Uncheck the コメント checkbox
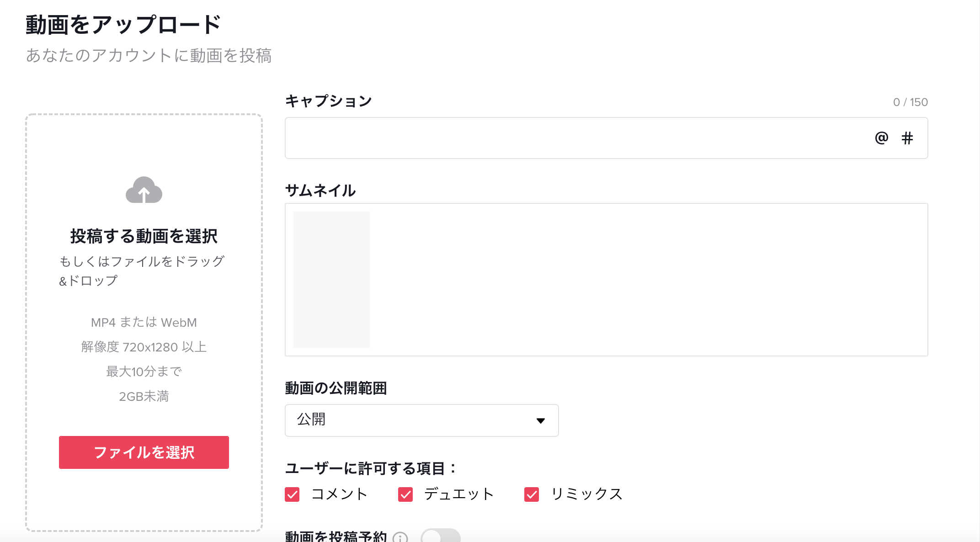 [x=292, y=494]
